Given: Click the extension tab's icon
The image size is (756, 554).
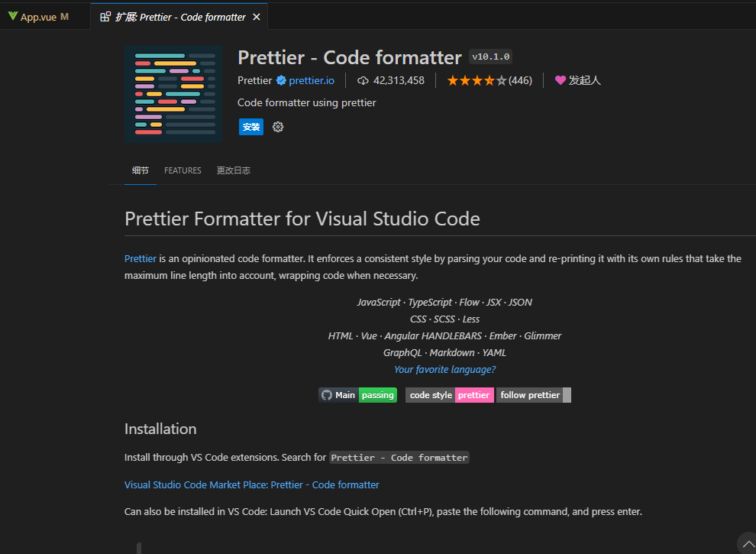Looking at the screenshot, I should tap(105, 17).
